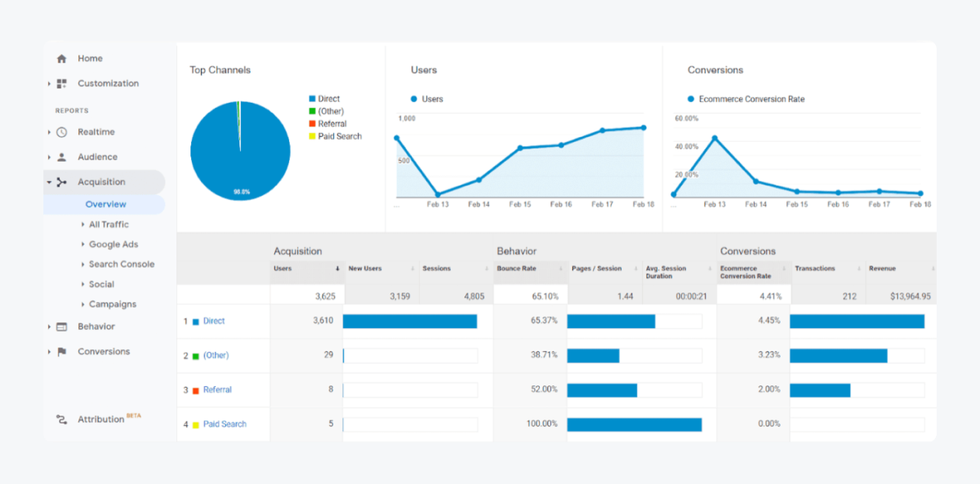
Task: Click the Customization dashboard icon
Action: click(61, 83)
